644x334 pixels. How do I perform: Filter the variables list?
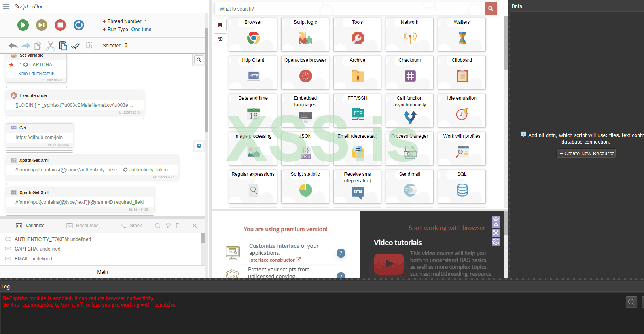click(x=168, y=226)
